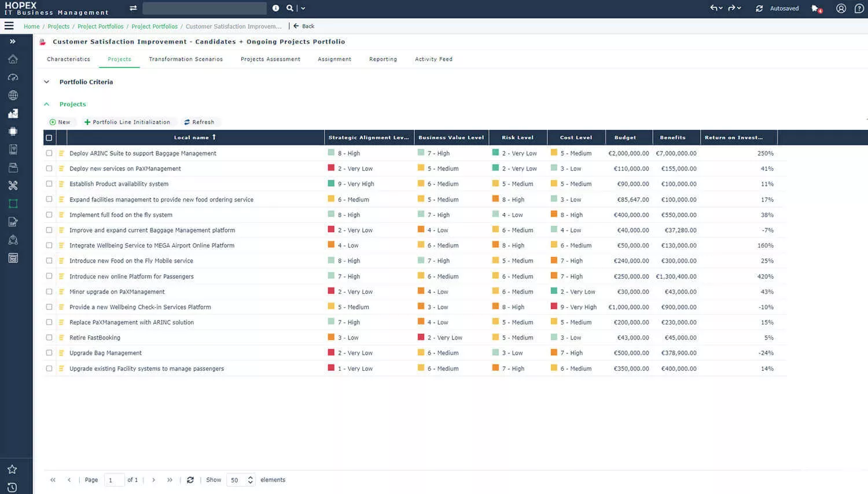
Task: Open first Project Portfolios breadcrumb link
Action: tap(101, 27)
